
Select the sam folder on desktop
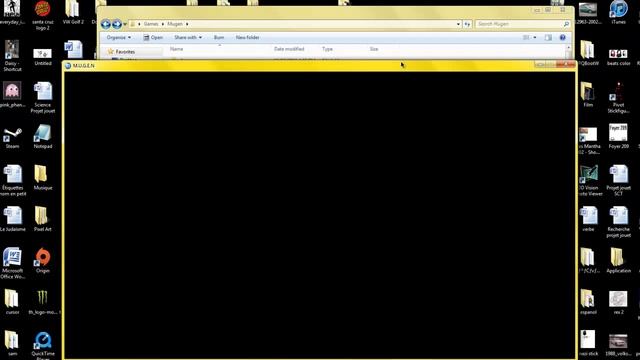point(12,344)
